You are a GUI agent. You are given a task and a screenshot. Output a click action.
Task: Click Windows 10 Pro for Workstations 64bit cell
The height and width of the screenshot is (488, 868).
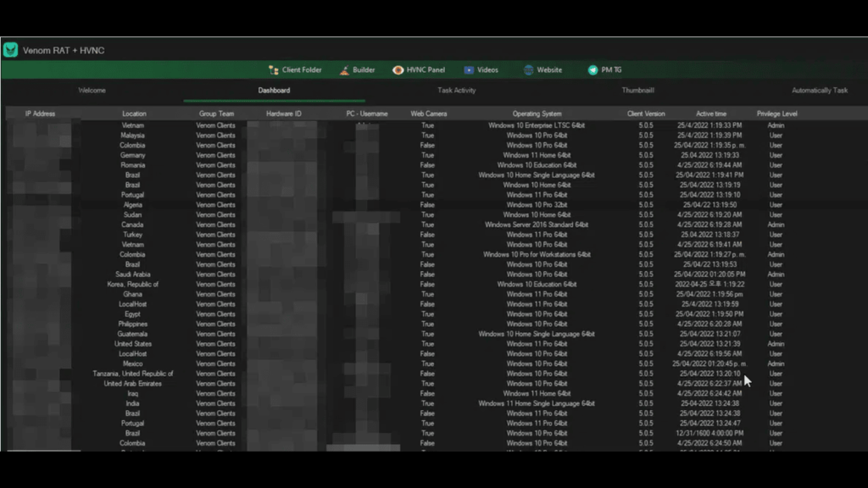(537, 254)
